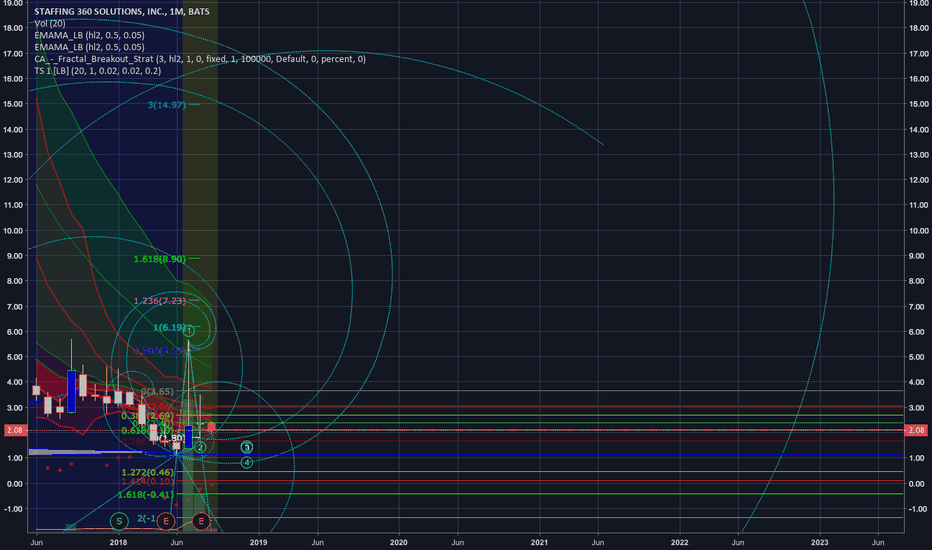Select wave point circle numbered 2

pyautogui.click(x=200, y=447)
